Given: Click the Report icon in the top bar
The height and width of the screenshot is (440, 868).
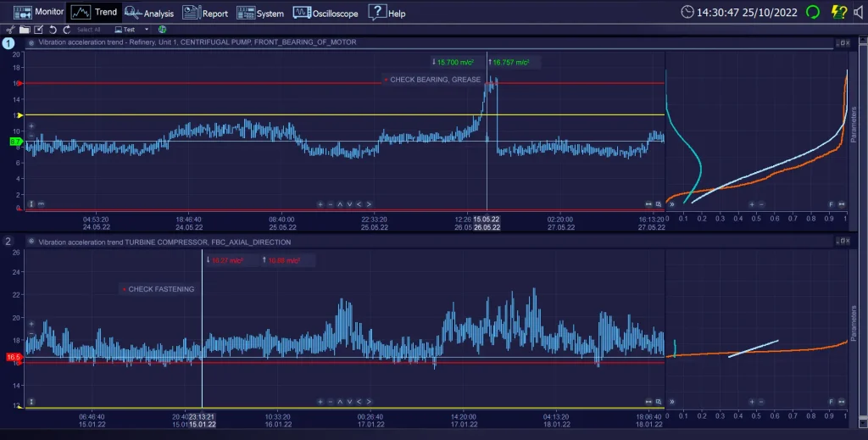Looking at the screenshot, I should click(x=205, y=13).
